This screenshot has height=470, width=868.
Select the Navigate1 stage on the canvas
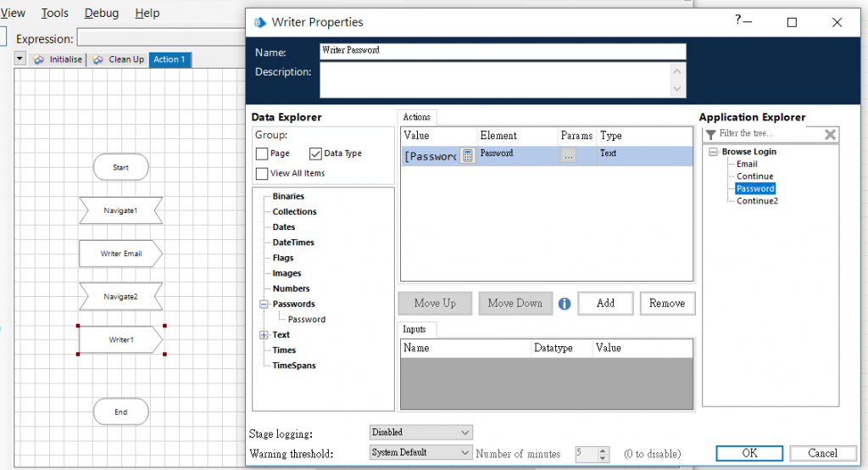[120, 210]
